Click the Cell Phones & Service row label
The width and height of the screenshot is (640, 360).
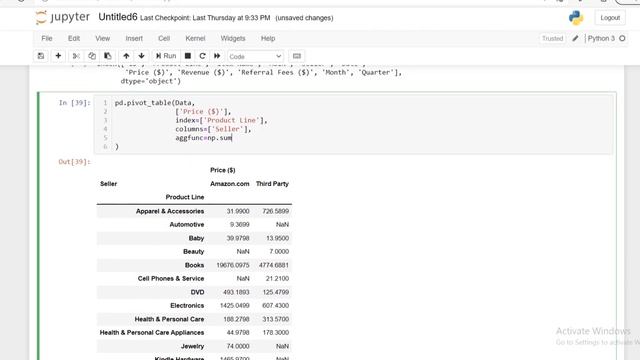pos(171,278)
